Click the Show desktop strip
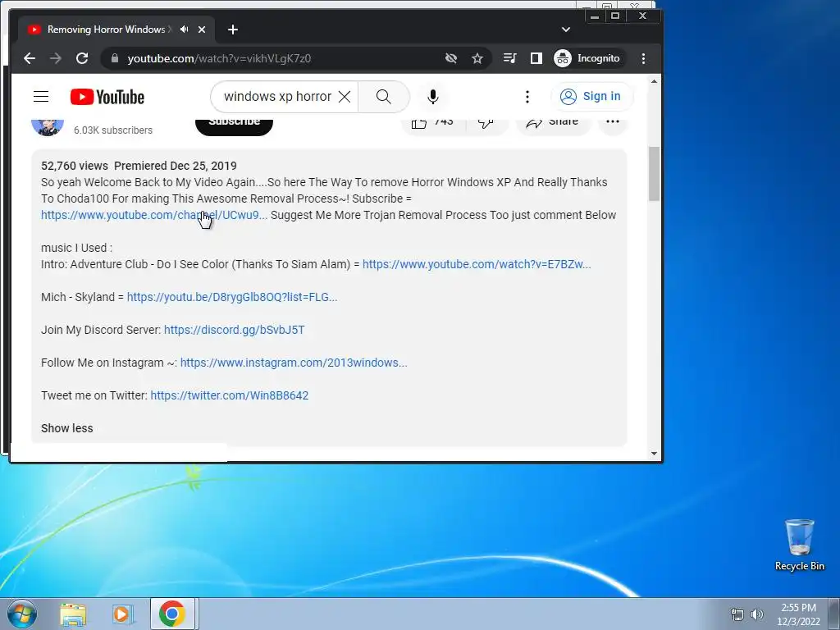This screenshot has height=630, width=840. point(834,614)
